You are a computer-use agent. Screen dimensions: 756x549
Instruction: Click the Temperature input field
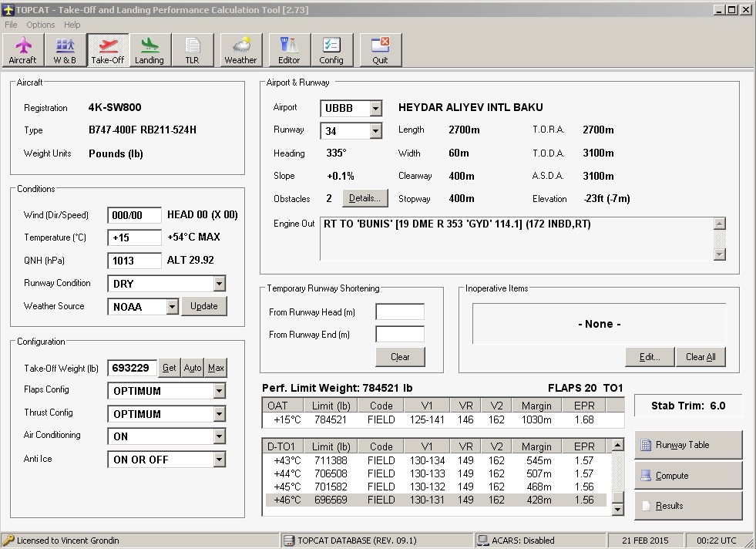coord(135,237)
